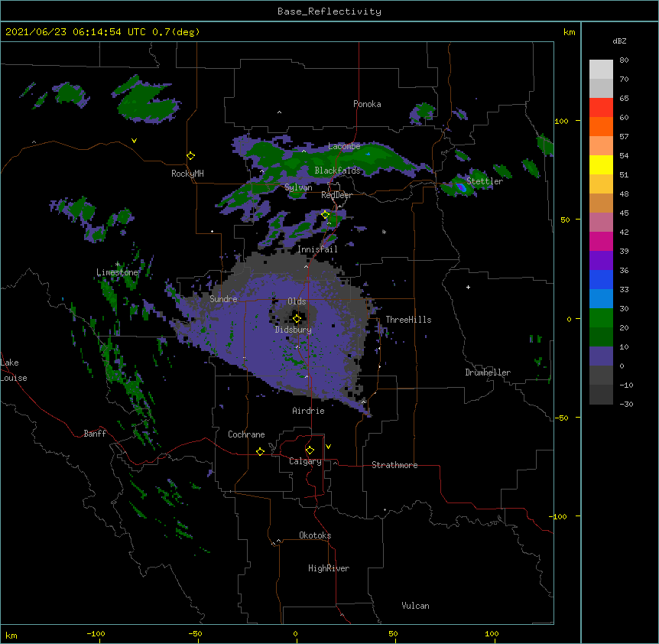Click the magenta swatch in the dBZ legend

tap(601, 241)
